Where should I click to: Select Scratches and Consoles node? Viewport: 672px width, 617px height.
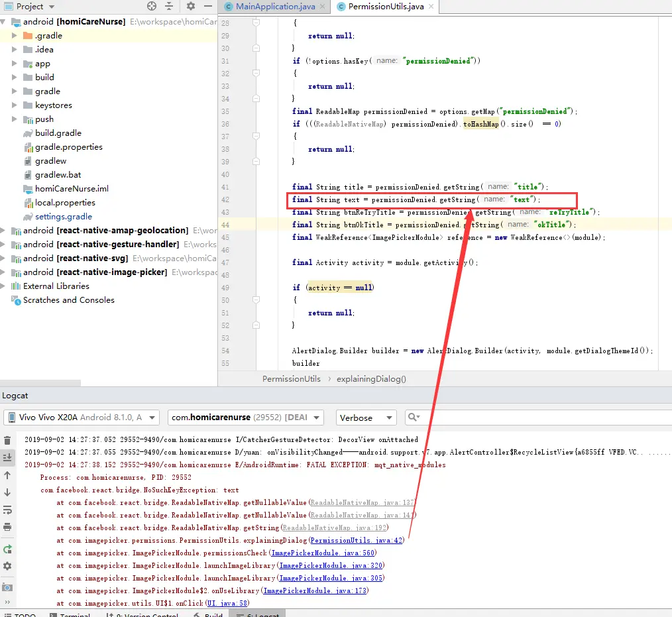[x=68, y=300]
